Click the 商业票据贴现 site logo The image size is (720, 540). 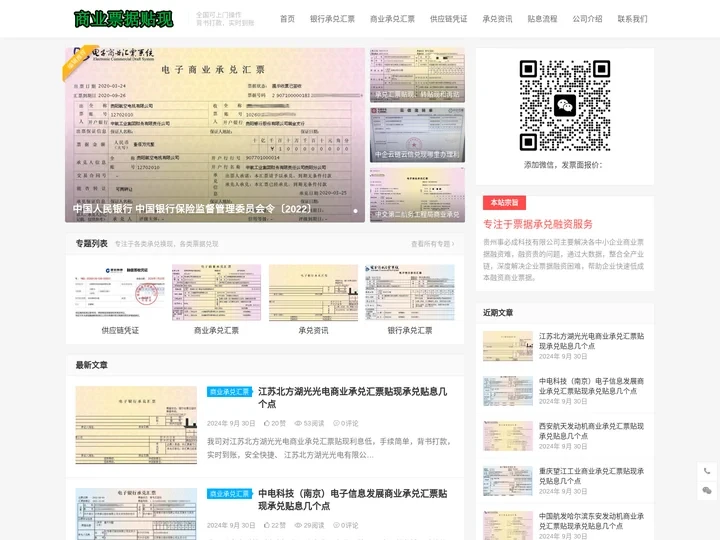point(124,19)
